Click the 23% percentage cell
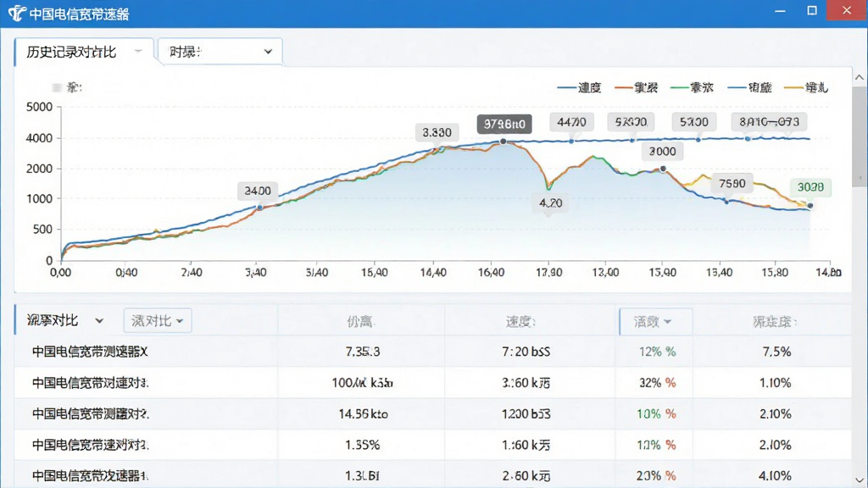868x488 pixels. click(656, 476)
